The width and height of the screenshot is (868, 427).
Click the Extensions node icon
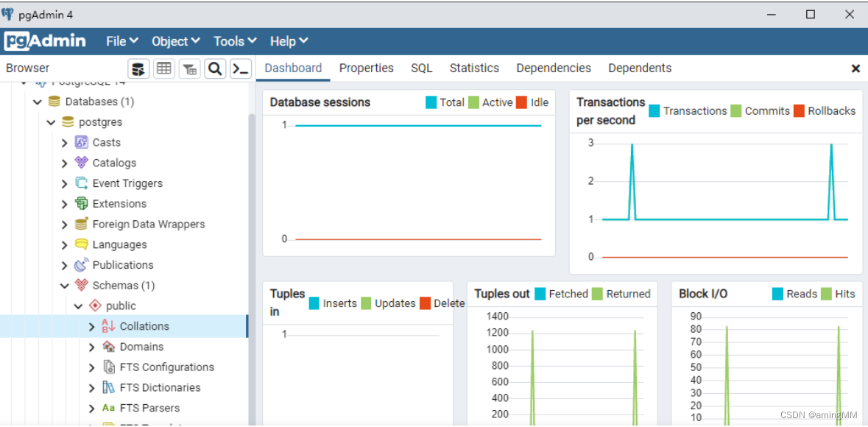click(x=82, y=204)
